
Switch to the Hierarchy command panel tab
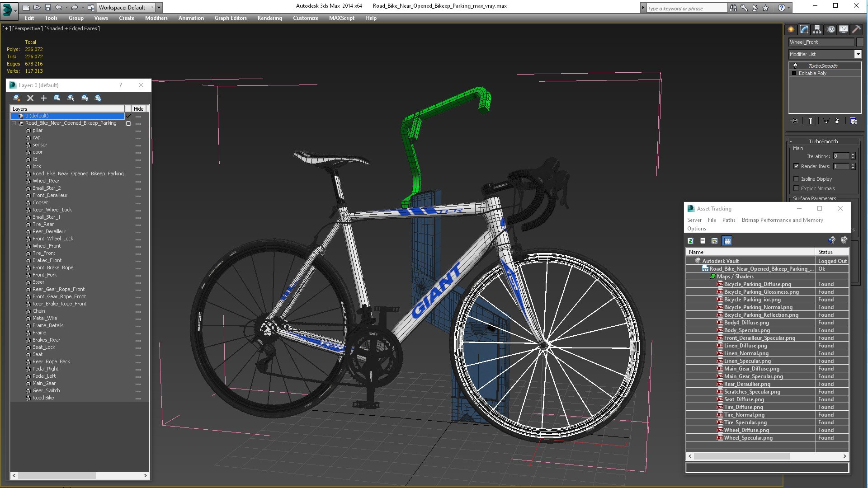click(817, 29)
